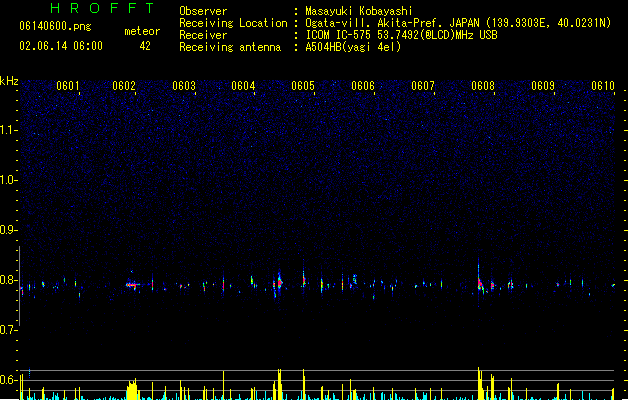The height and width of the screenshot is (400, 629).
Task: Click the 0604 time marker
Action: (243, 86)
